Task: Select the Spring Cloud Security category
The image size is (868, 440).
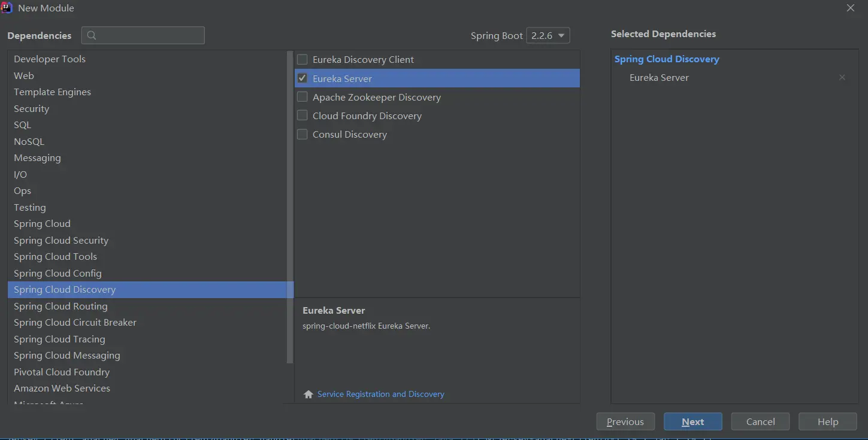Action: (x=148, y=240)
